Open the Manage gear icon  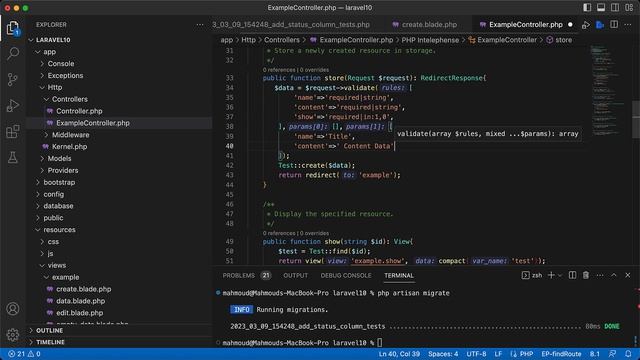(13, 335)
